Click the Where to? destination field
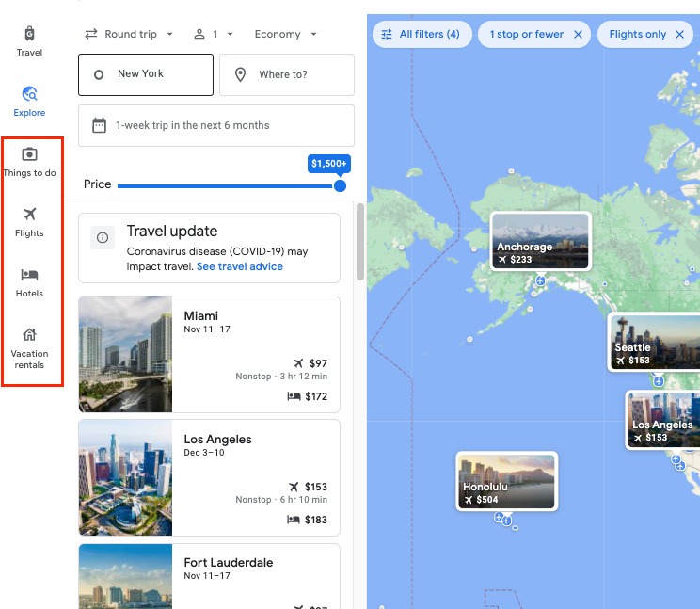The width and height of the screenshot is (700, 609). [x=287, y=74]
